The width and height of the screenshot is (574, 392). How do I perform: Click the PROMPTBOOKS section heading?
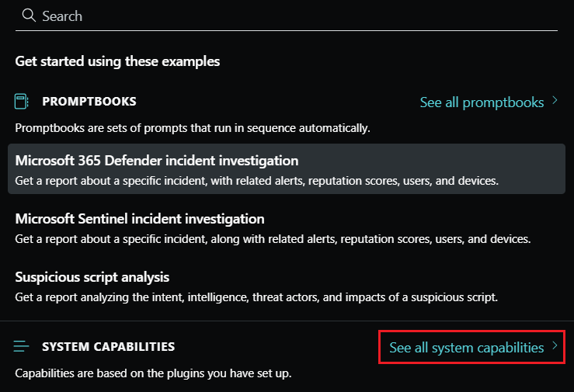89,102
